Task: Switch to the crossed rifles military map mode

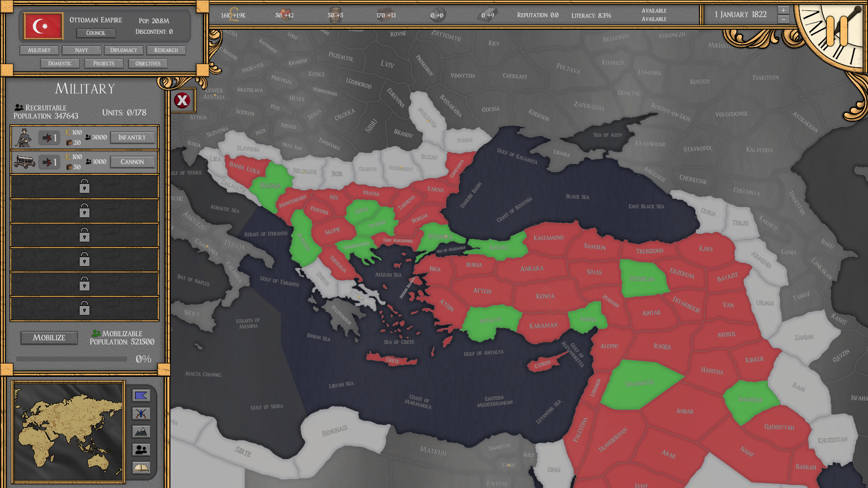Action: (141, 413)
